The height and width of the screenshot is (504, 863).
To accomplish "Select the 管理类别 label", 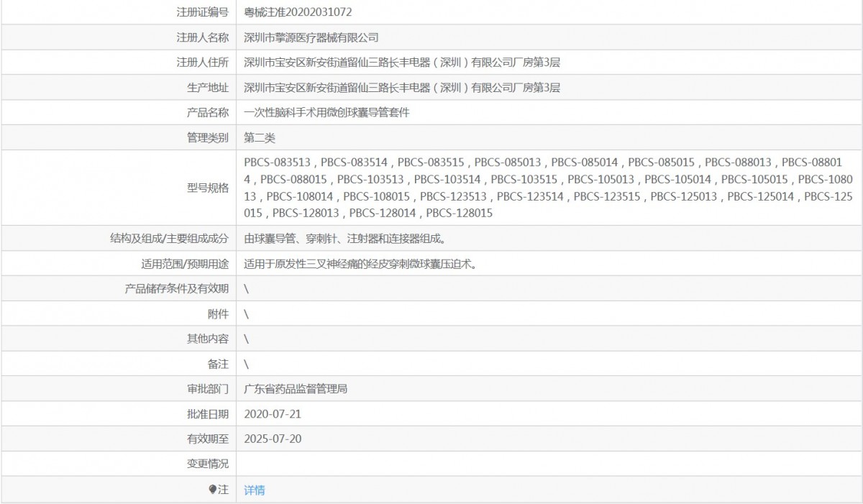I will pyautogui.click(x=208, y=138).
